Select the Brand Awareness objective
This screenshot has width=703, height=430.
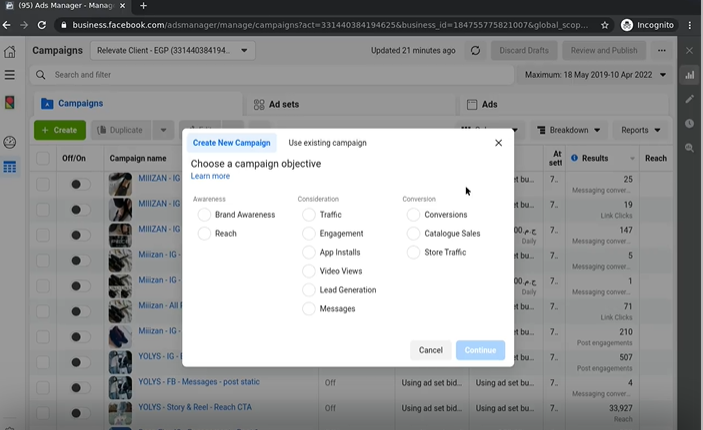coord(204,215)
